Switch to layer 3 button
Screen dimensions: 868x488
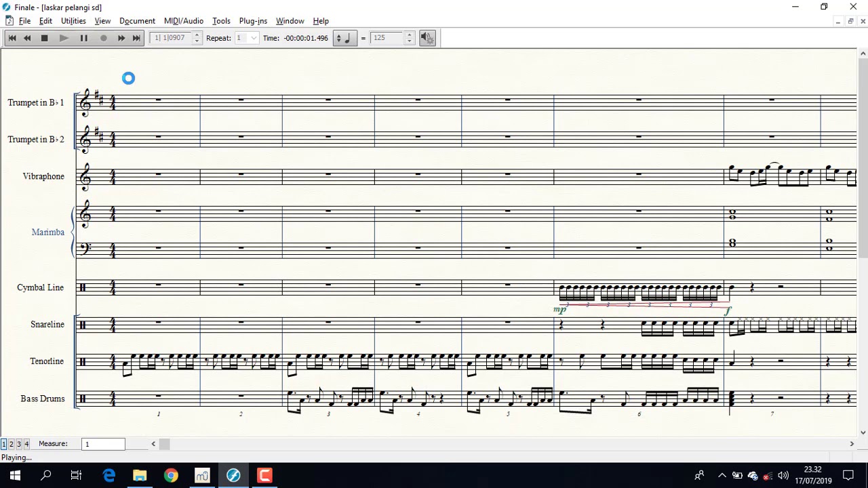click(18, 444)
